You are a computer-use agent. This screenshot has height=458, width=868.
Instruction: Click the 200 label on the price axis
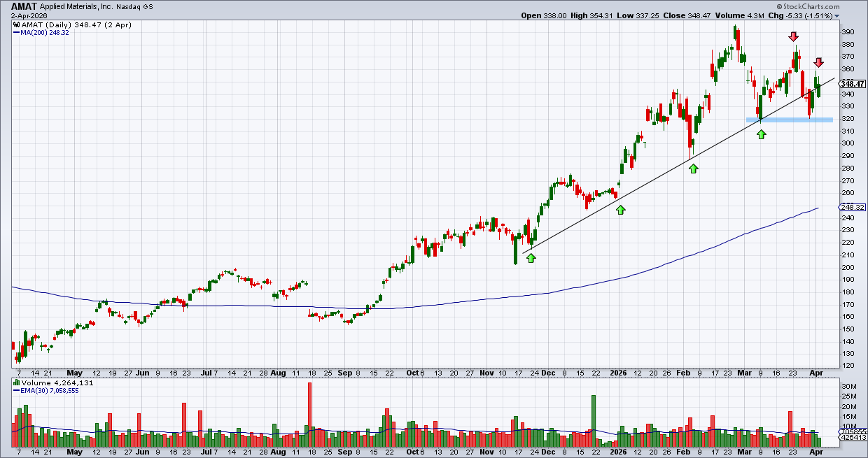click(x=848, y=267)
